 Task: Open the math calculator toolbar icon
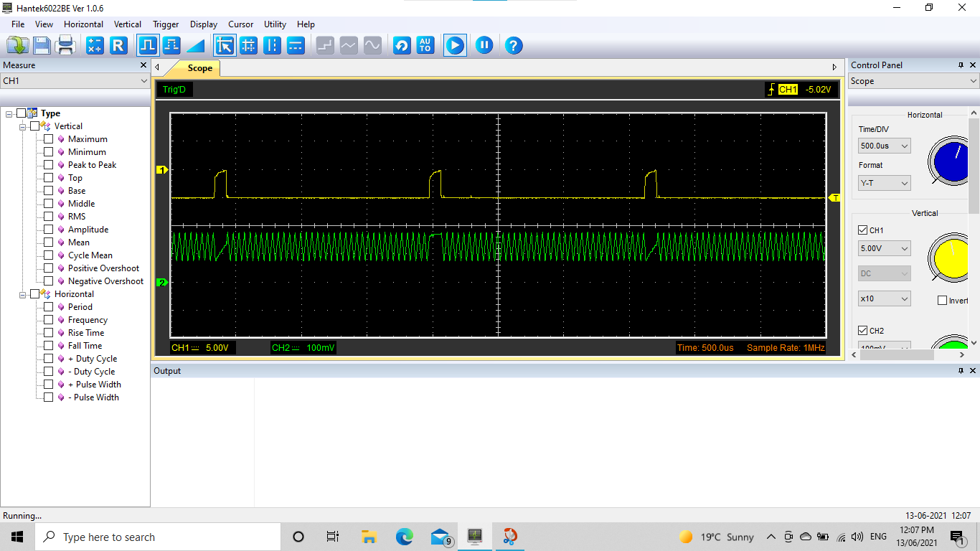tap(95, 46)
